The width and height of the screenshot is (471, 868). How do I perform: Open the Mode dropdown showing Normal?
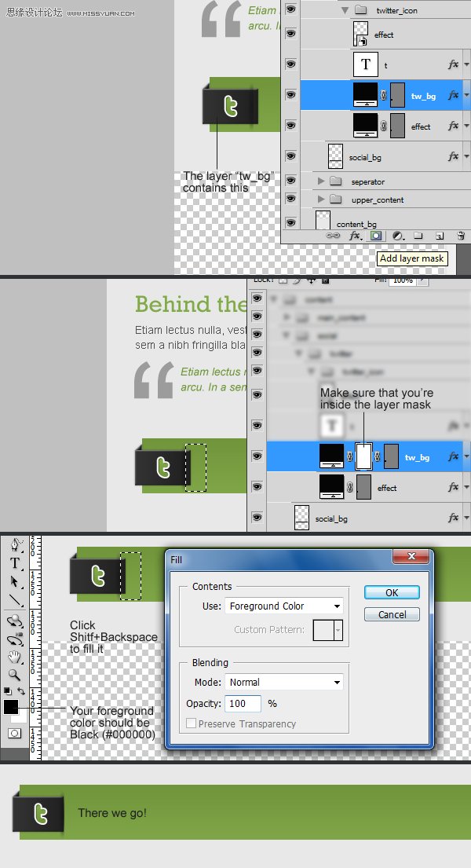point(284,682)
